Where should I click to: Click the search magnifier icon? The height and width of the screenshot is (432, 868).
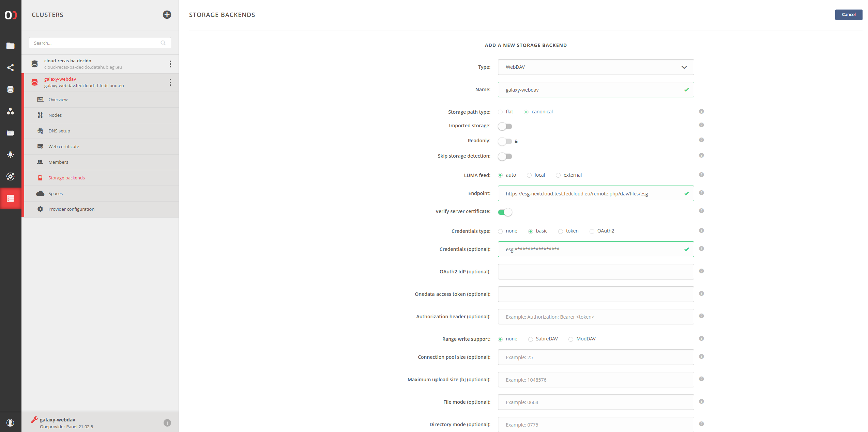click(x=163, y=43)
